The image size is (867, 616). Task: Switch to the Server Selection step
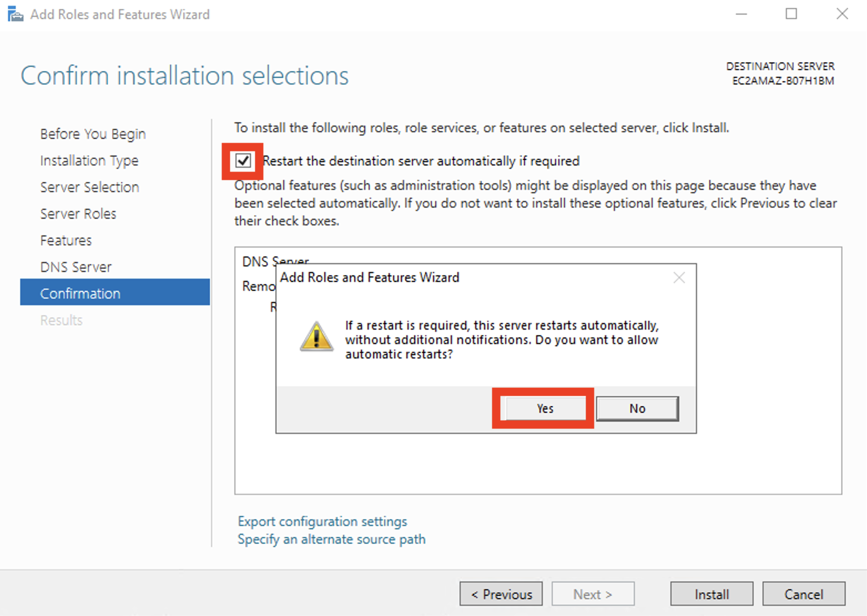pyautogui.click(x=89, y=187)
